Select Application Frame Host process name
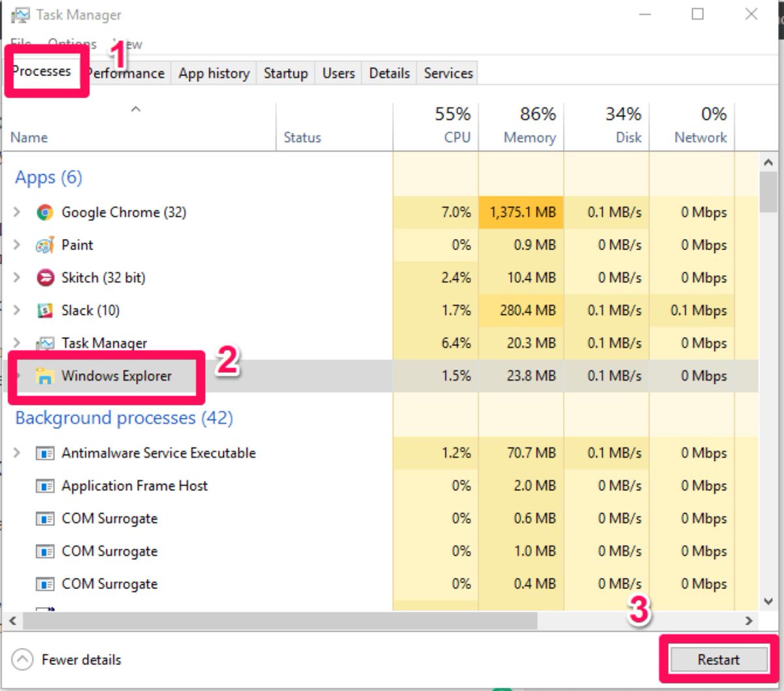 (135, 486)
